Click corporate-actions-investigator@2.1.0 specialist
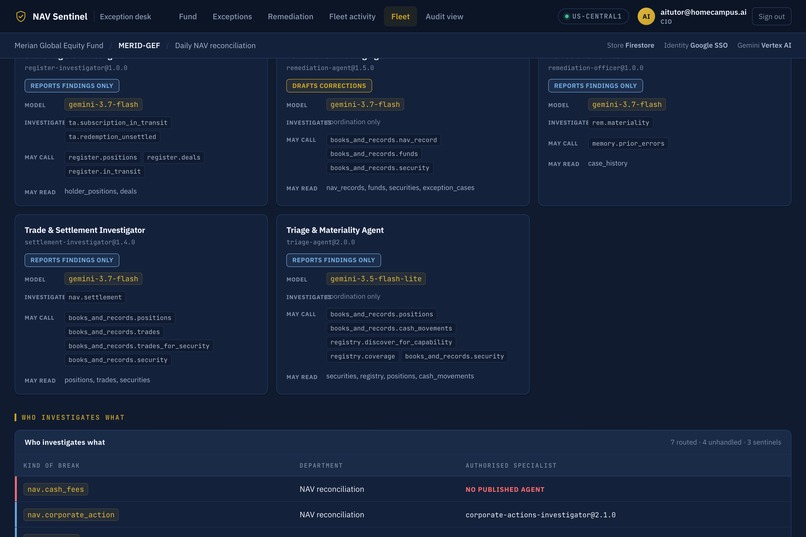Image resolution: width=806 pixels, height=537 pixels. point(540,515)
